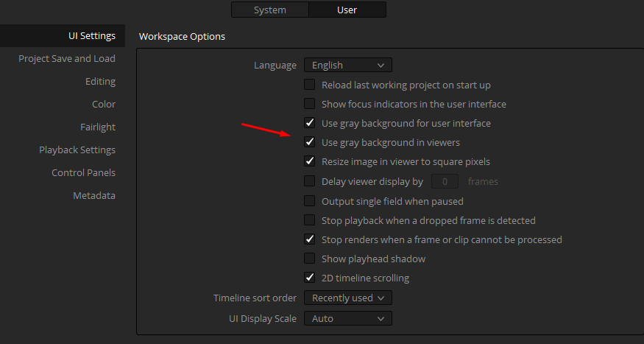Uncheck 2D timeline scrolling
Viewport: 644px width, 344px height.
coord(309,278)
